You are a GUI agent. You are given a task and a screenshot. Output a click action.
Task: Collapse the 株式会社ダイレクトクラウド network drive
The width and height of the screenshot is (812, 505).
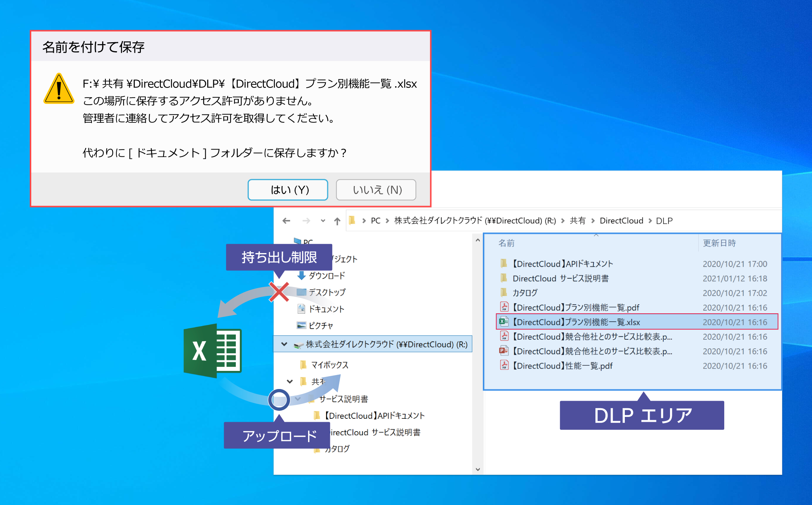pos(284,344)
